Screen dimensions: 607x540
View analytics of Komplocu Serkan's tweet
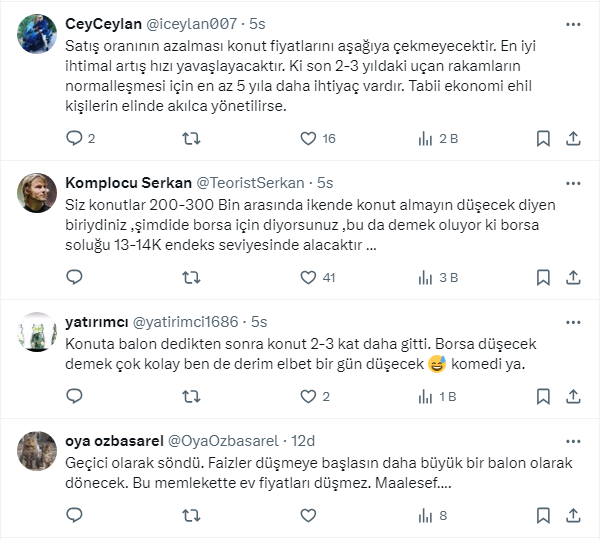pos(424,277)
